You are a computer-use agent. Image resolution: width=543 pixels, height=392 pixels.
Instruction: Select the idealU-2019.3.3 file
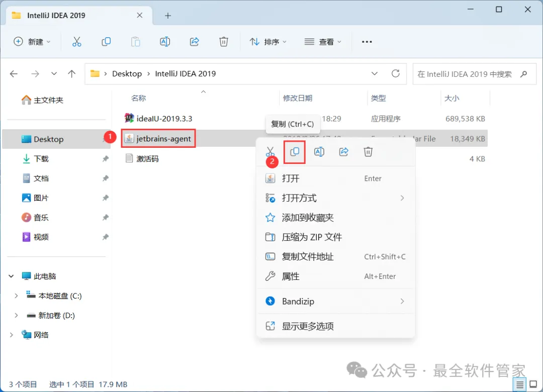tap(158, 119)
